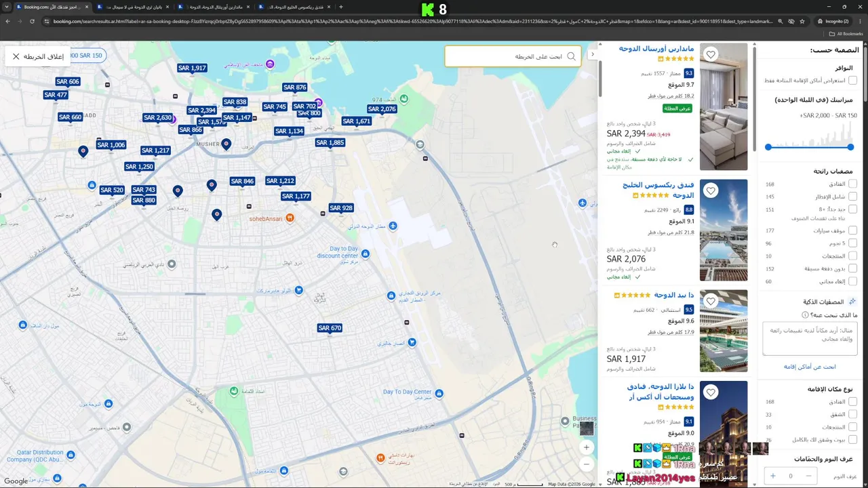Image resolution: width=868 pixels, height=488 pixels.
Task: View the Rixos Gulf pool photo thumbnail
Action: point(724,230)
